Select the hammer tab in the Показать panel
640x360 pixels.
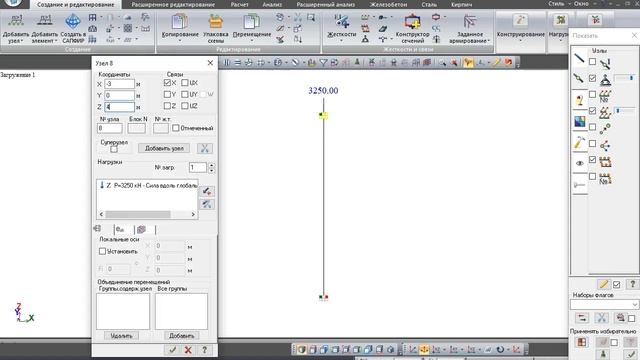579,142
